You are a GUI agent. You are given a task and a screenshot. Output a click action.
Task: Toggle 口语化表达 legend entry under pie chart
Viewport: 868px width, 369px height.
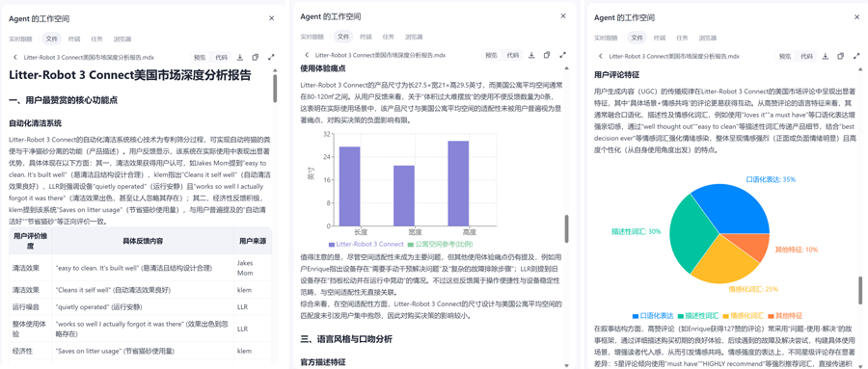point(653,316)
